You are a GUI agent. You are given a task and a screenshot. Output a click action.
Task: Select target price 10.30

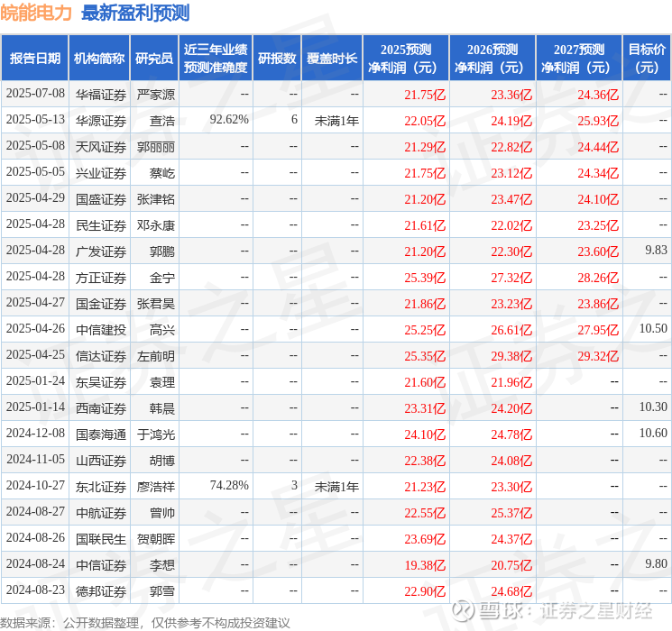point(653,407)
